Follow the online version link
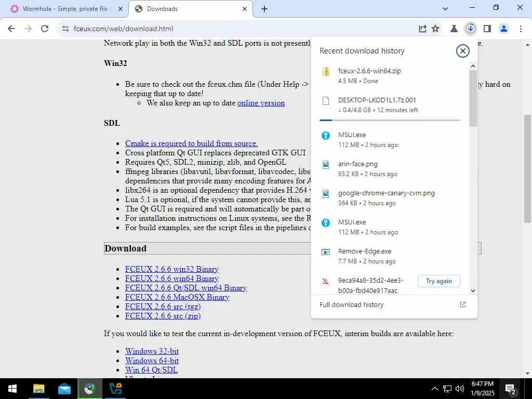The width and height of the screenshot is (532, 399). pos(261,103)
